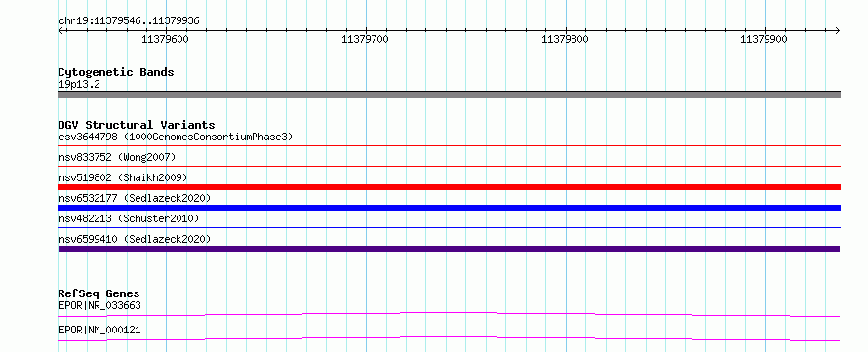Select the magenta EPOR|NR_033663 gene line
Viewport: 868px width, 352px height.
(x=449, y=314)
